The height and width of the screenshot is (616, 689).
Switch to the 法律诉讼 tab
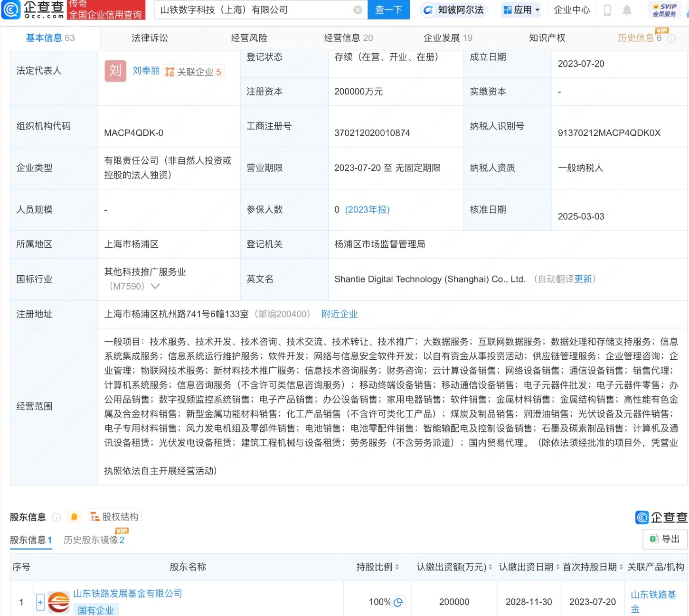coord(150,38)
